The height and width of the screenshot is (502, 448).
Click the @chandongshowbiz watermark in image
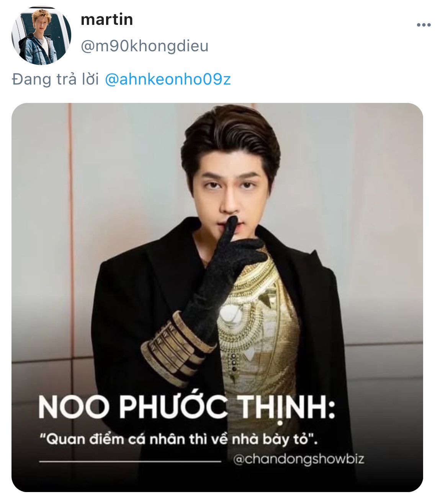(x=299, y=459)
